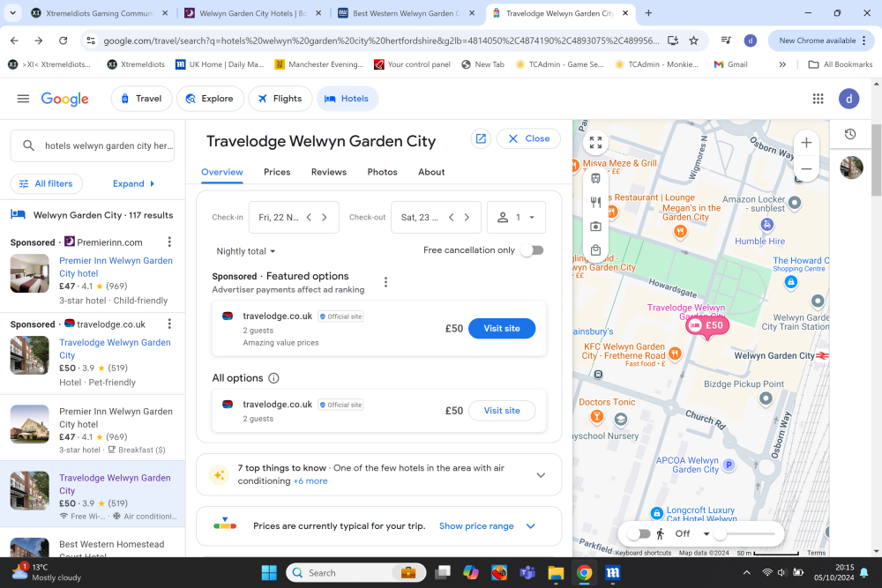The image size is (882, 588).
Task: Bookmark this page with the star icon
Action: point(693,40)
